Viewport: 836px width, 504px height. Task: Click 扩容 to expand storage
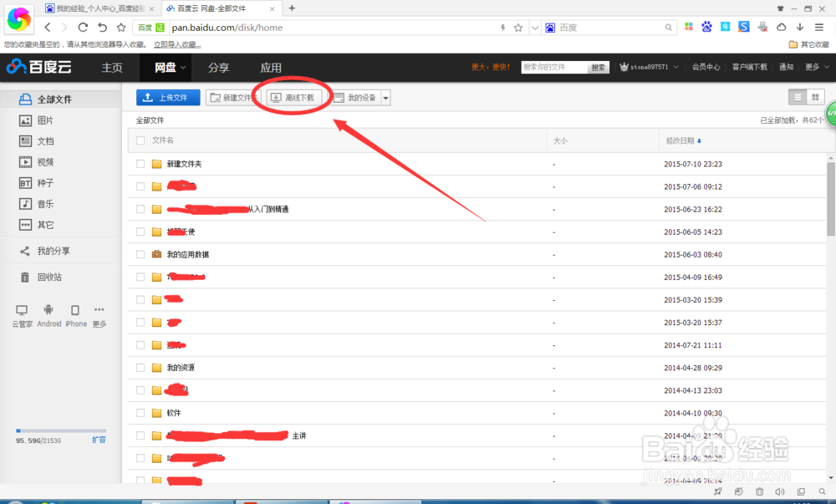[99, 440]
